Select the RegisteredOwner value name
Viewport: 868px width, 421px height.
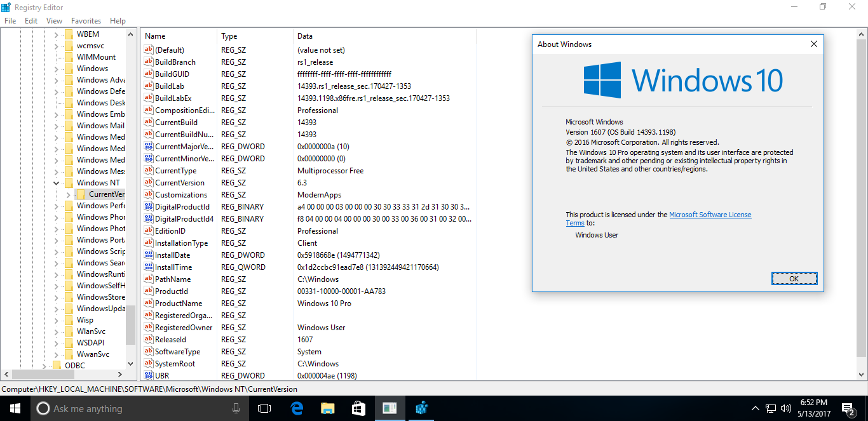point(184,328)
